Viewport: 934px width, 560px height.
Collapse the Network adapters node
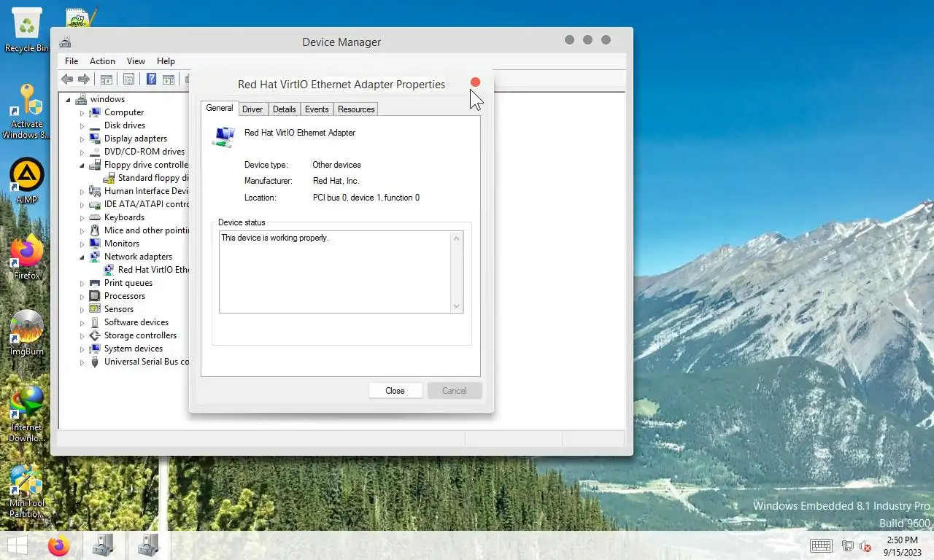(x=82, y=257)
